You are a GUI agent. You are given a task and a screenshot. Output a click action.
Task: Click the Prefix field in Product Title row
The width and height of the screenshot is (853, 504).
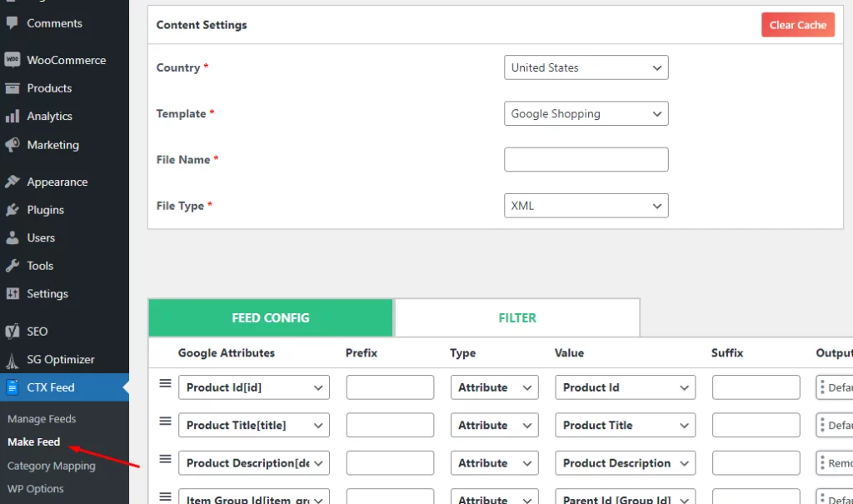390,425
